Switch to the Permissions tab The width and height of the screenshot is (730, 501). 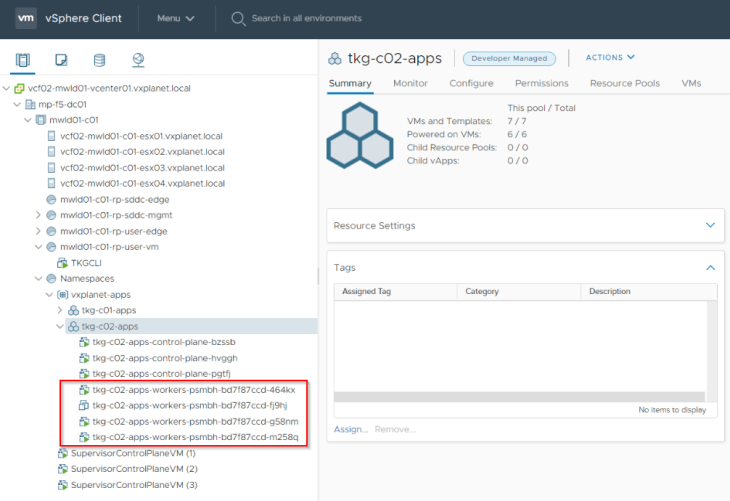[x=541, y=83]
